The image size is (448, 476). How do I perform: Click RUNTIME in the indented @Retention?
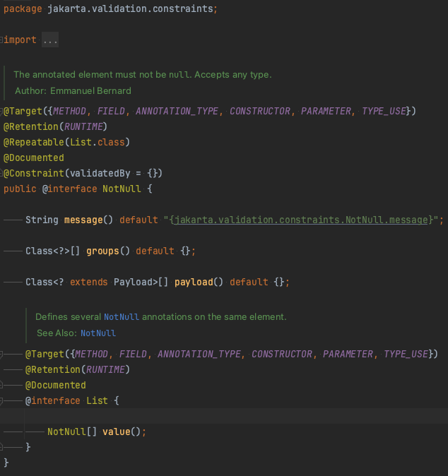[106, 370]
